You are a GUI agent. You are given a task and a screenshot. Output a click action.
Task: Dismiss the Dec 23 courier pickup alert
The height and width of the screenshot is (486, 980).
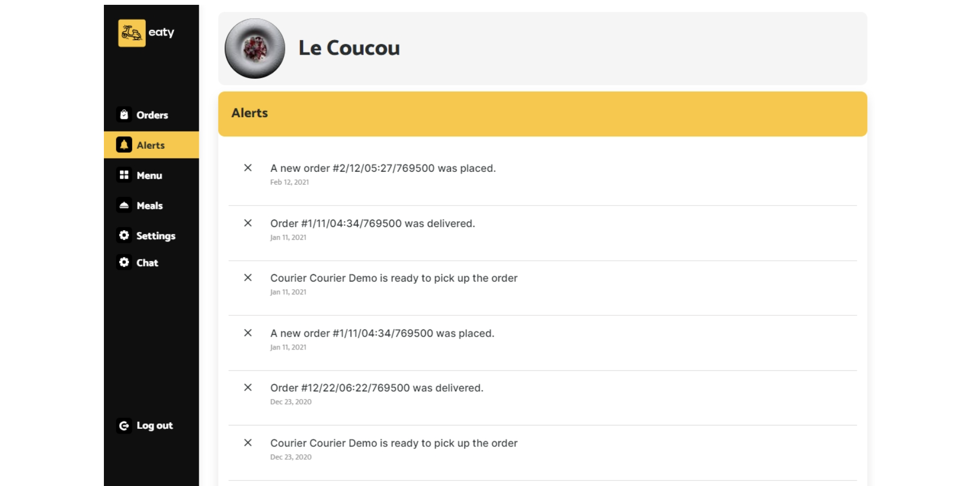pyautogui.click(x=248, y=443)
